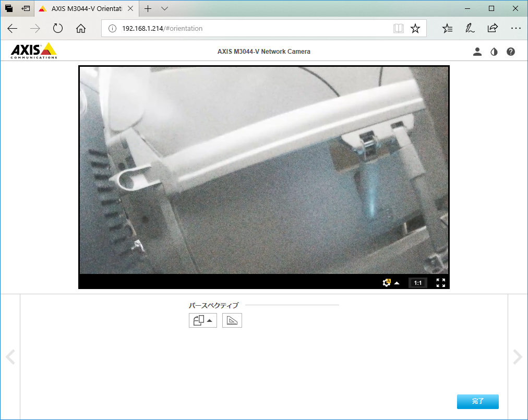Open the user account menu

(477, 52)
